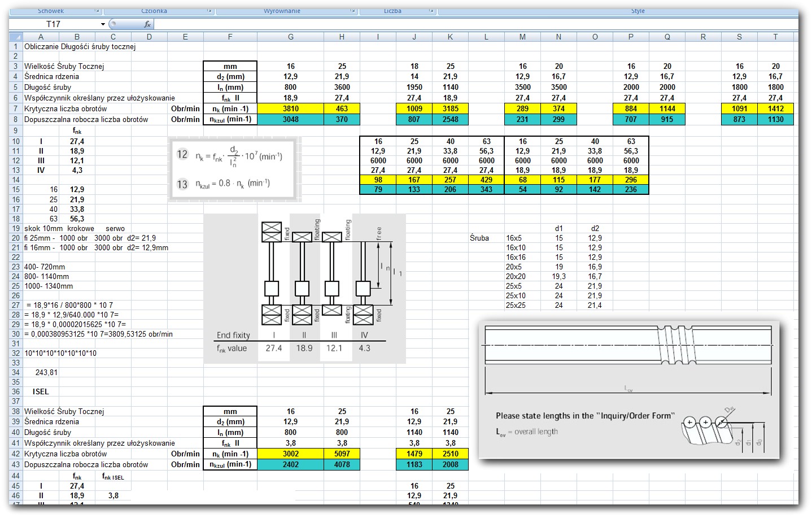The height and width of the screenshot is (518, 812).
Task: Click the yellow cell with value 1144
Action: click(667, 108)
